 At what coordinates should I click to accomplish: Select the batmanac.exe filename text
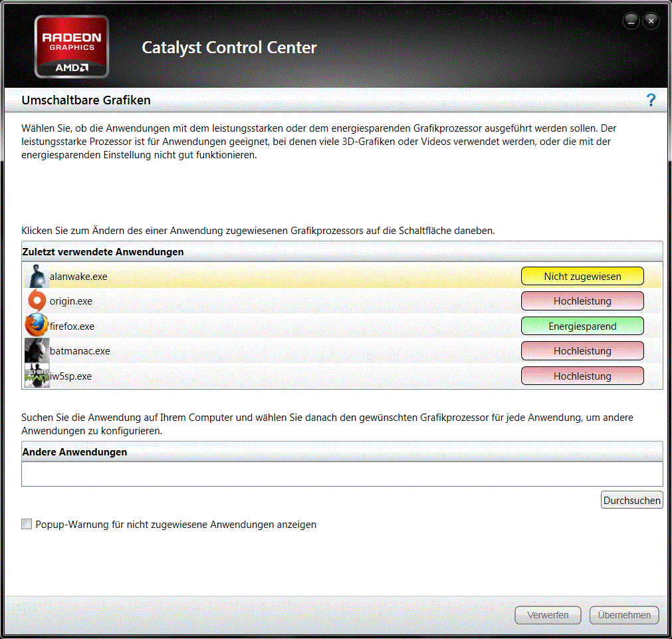coord(80,351)
